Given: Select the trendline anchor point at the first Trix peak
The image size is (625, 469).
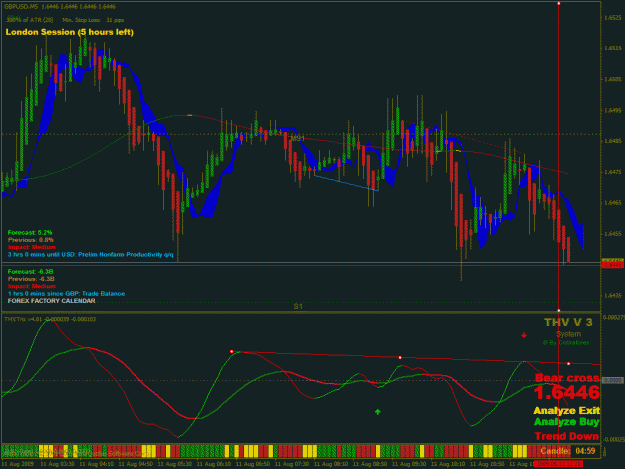Looking at the screenshot, I should click(x=232, y=351).
